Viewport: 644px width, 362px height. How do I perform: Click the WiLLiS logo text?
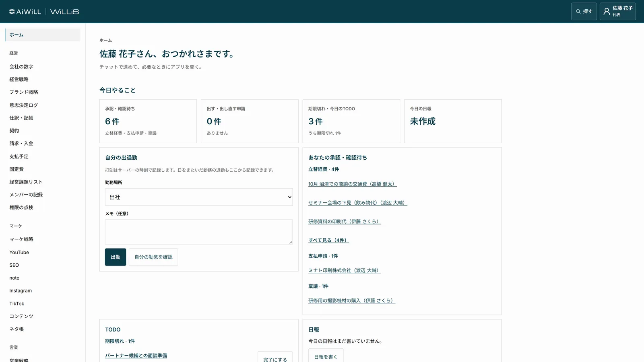[64, 12]
